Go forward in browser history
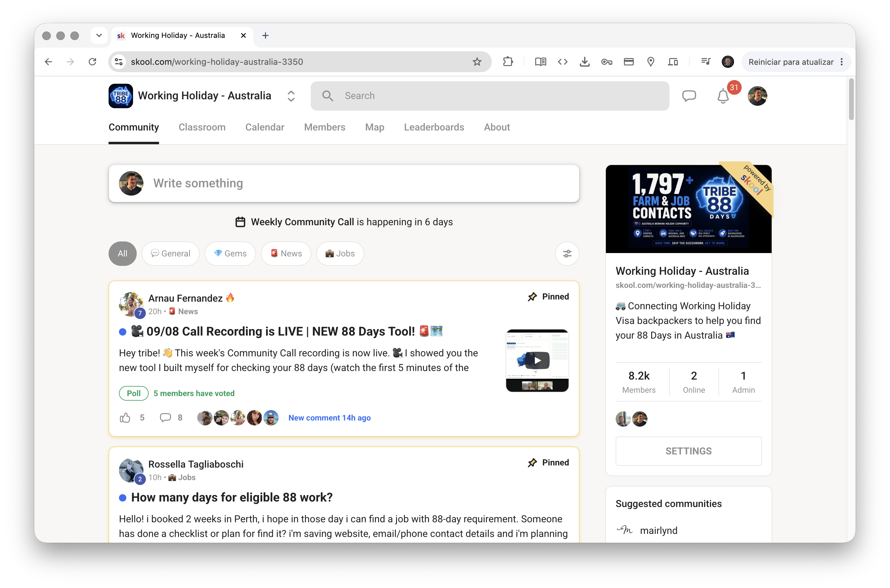This screenshot has height=588, width=890. [70, 62]
